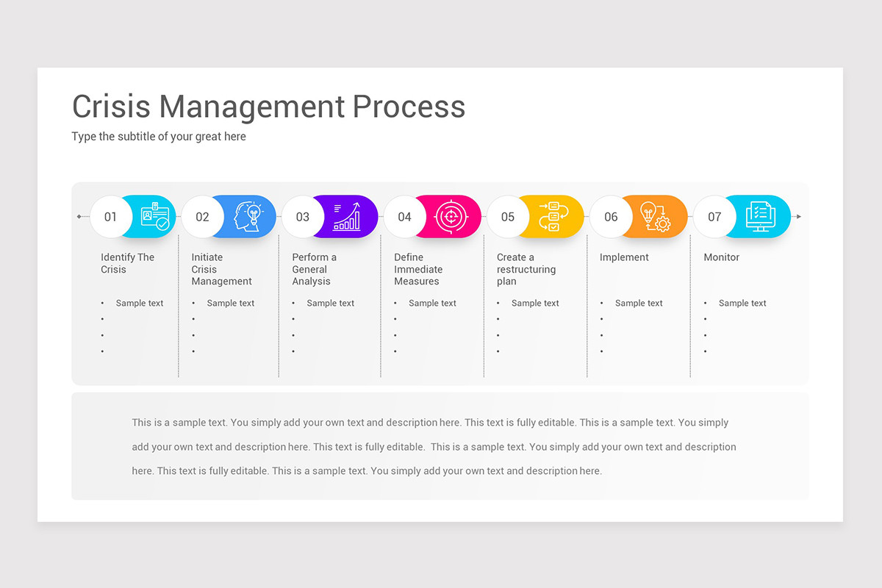Click the Crisis Management Process title

(268, 107)
